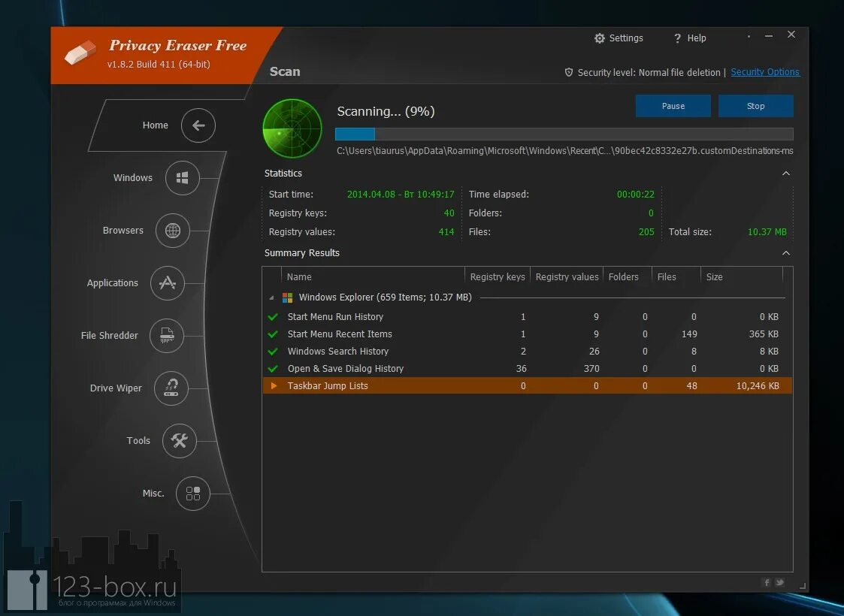Click the Start time value 2014.04.08

point(401,195)
